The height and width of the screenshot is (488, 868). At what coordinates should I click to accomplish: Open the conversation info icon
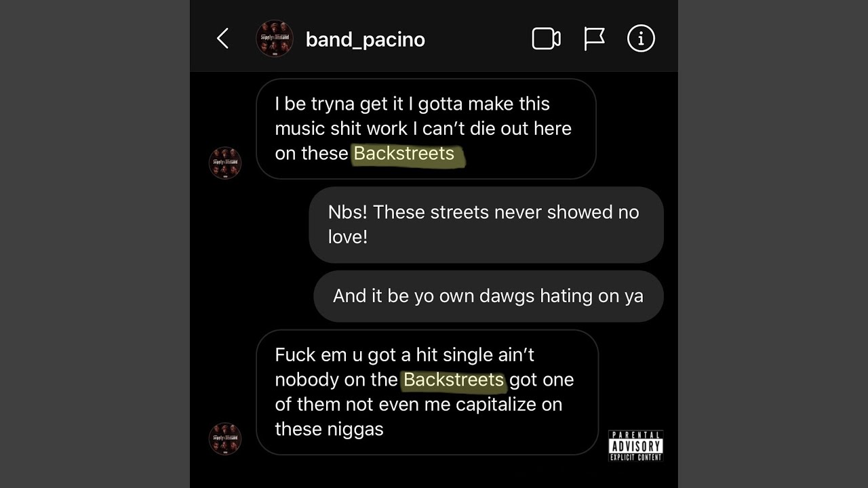click(641, 39)
